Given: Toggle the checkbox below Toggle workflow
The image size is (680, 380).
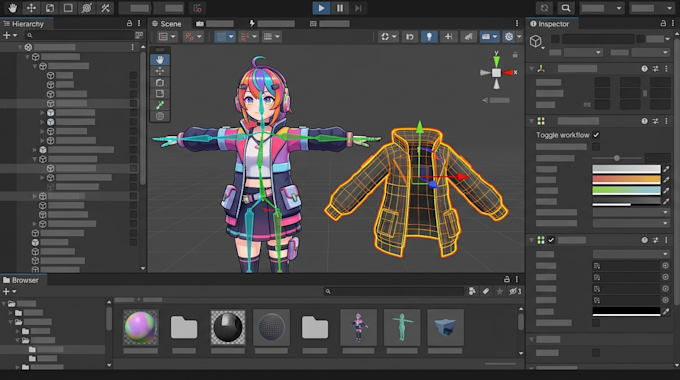Looking at the screenshot, I should point(596,147).
